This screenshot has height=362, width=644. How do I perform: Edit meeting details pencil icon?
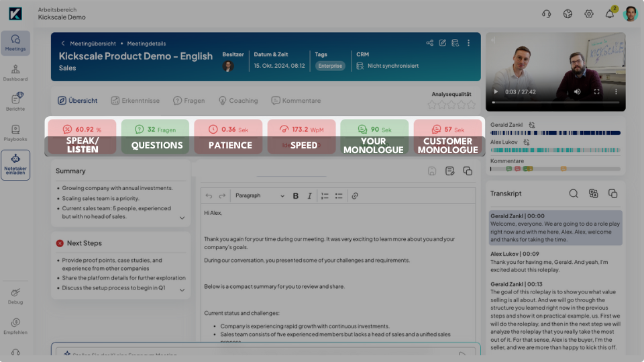(442, 43)
